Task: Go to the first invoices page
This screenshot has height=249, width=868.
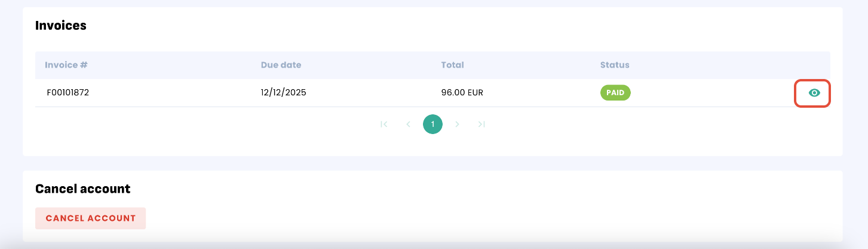Action: (384, 124)
